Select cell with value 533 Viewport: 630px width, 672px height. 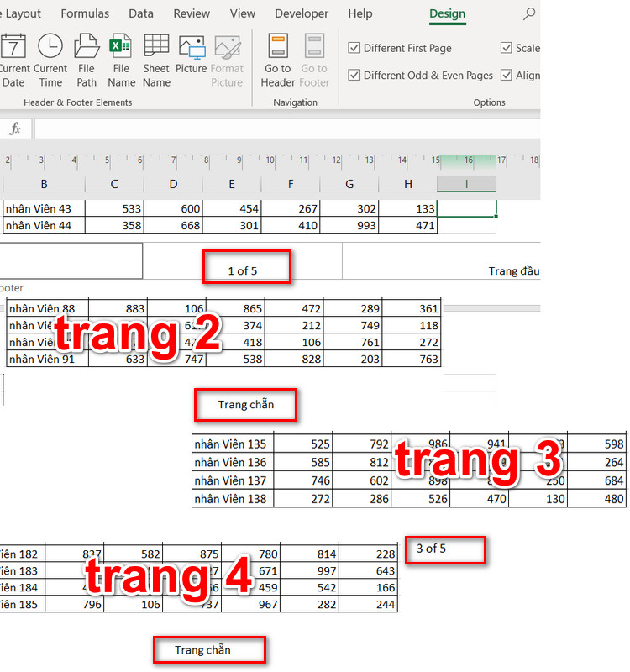[114, 208]
